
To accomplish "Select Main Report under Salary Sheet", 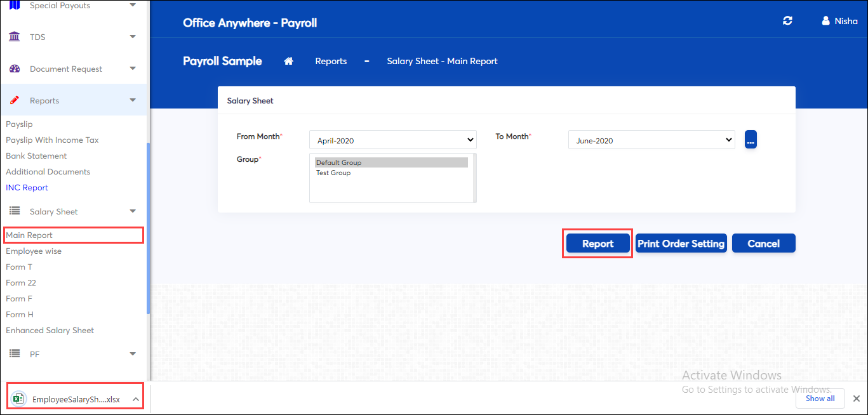I will coord(29,235).
